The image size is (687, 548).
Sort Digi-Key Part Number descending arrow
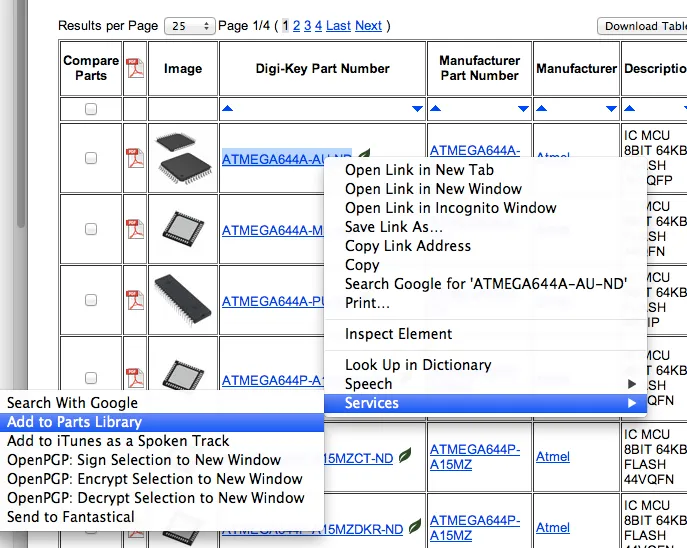tap(418, 109)
